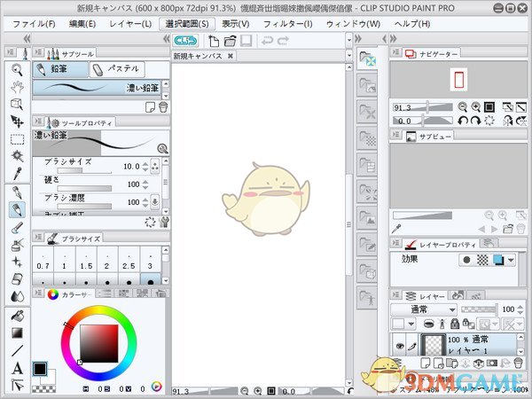532x399 pixels.
Task: Open the wrench settings in Tool Property
Action: 164,223
